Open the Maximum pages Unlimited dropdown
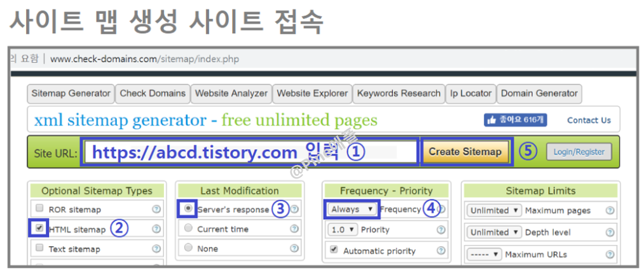Image resolution: width=644 pixels, height=275 pixels. [494, 211]
